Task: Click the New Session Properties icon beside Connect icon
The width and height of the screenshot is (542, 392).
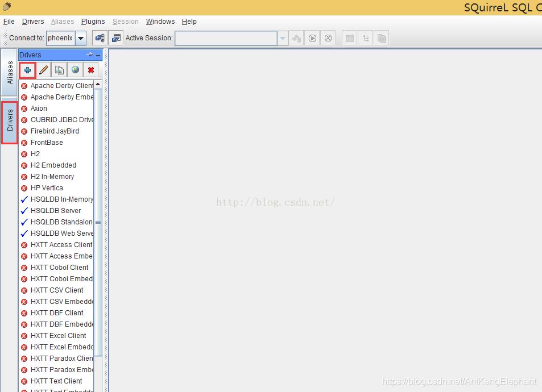Action: pyautogui.click(x=116, y=38)
